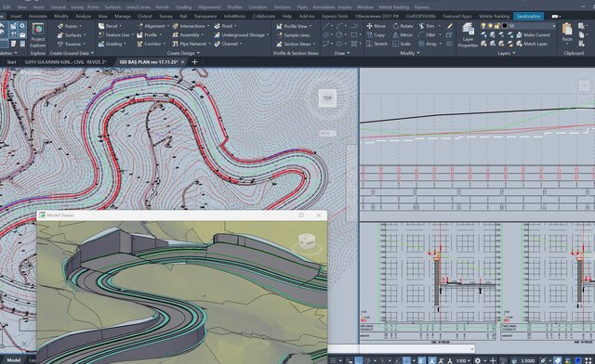Switch to the Start document tab
Screen dimensions: 595x364
[x=11, y=62]
